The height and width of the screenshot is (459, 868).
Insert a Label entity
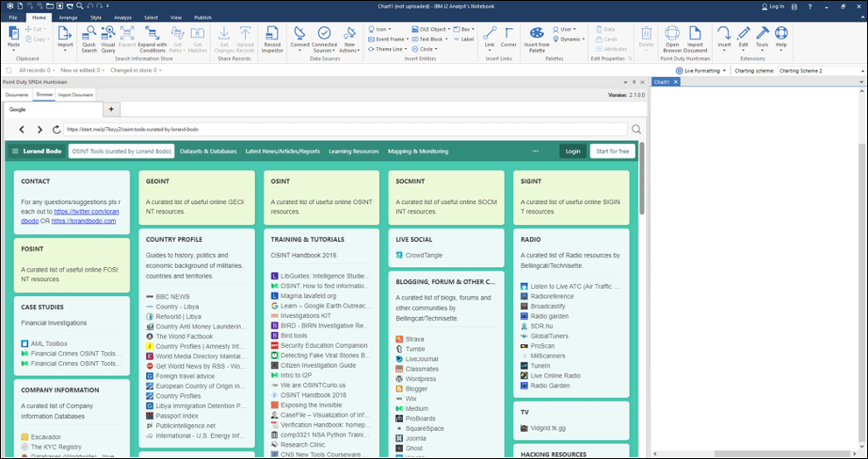point(463,39)
